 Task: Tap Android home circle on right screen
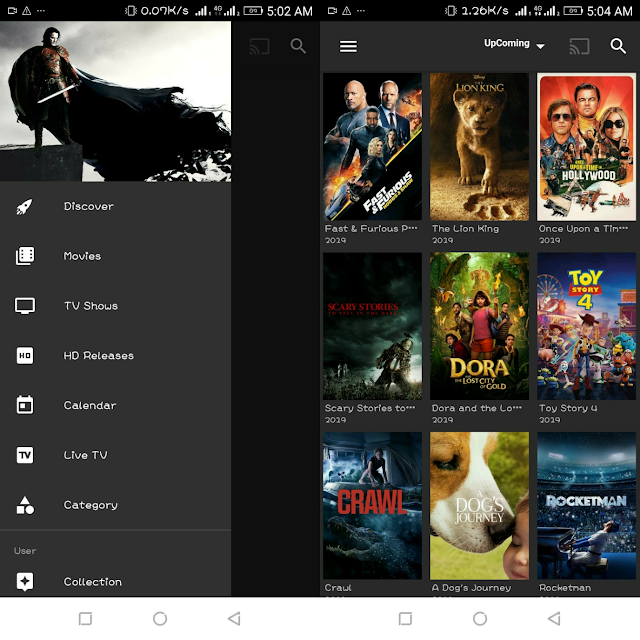click(480, 618)
